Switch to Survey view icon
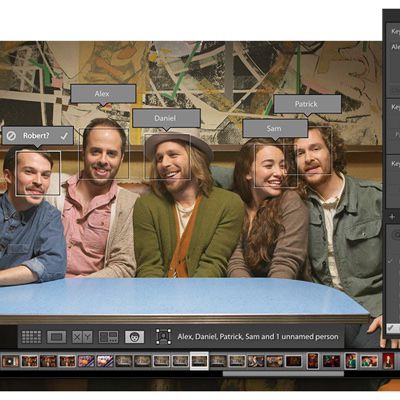This screenshot has width=400, height=400. pyautogui.click(x=108, y=337)
